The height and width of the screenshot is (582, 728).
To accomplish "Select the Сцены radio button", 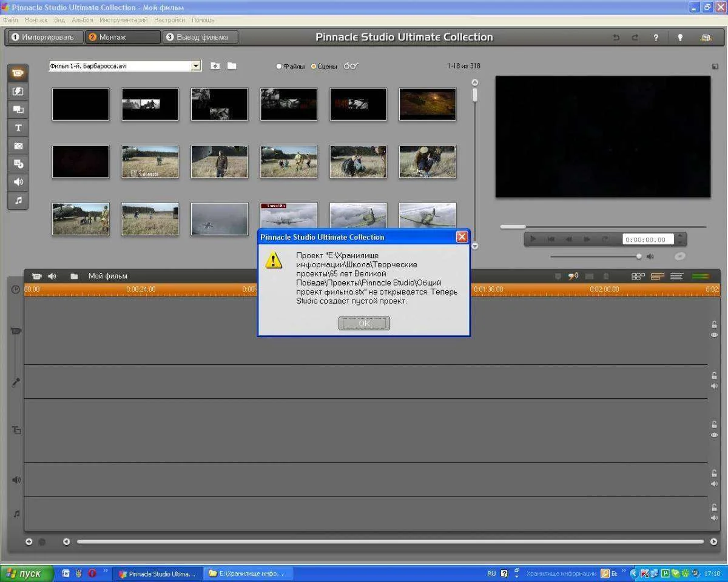I will click(314, 66).
